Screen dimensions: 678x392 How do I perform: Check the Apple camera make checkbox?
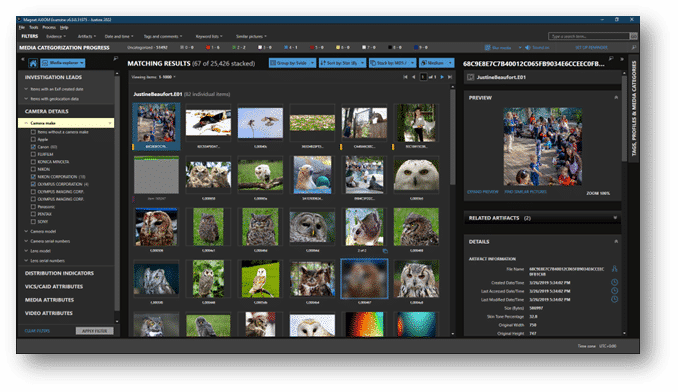coord(33,140)
